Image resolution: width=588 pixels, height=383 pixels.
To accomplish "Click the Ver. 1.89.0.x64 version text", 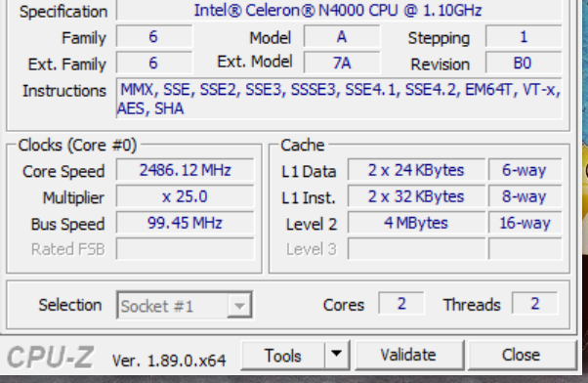I will 169,361.
